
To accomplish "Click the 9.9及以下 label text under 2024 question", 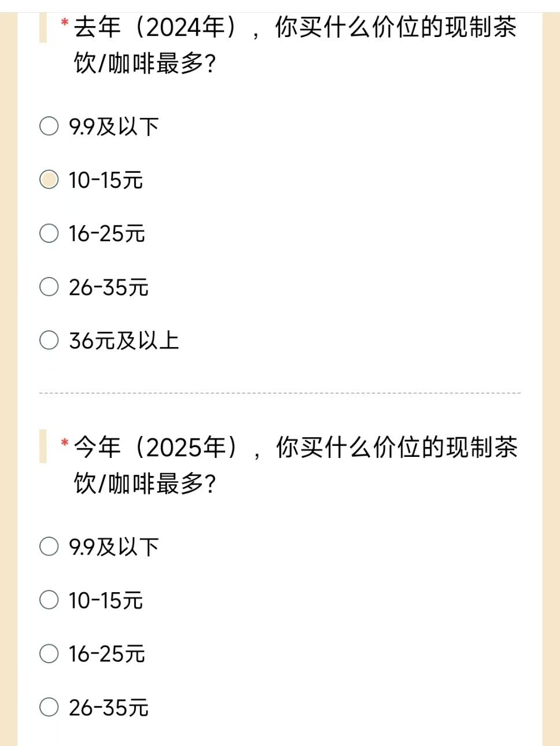I will tap(113, 127).
